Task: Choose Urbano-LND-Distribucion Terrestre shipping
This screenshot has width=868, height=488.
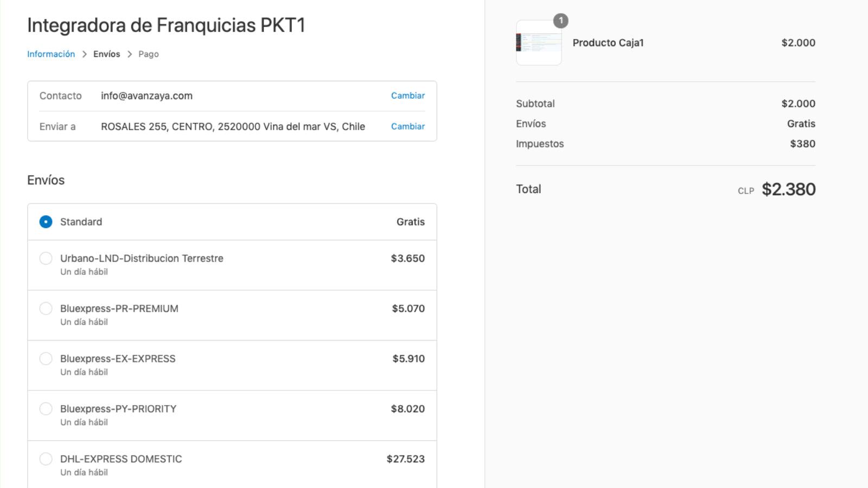Action: tap(46, 259)
